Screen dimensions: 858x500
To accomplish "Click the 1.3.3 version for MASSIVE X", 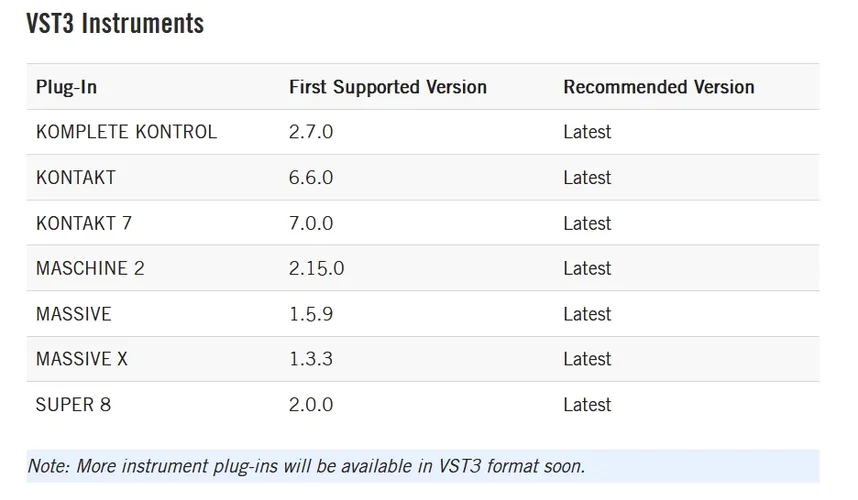I will point(310,359).
